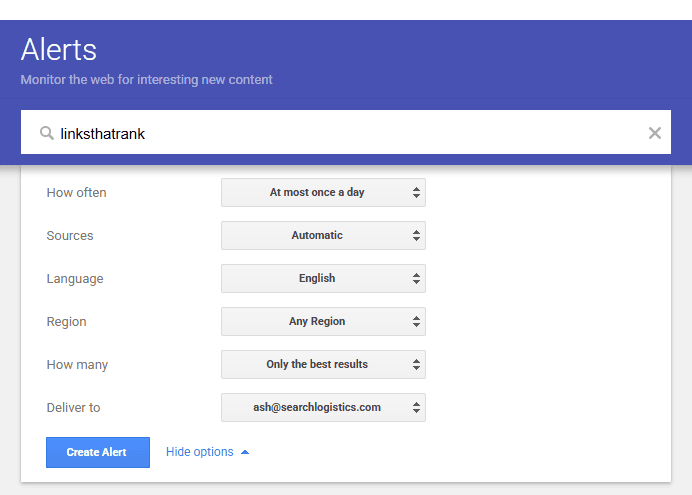Collapse options using the up-arrow triangle
Screen dimensions: 692x495
pos(245,452)
